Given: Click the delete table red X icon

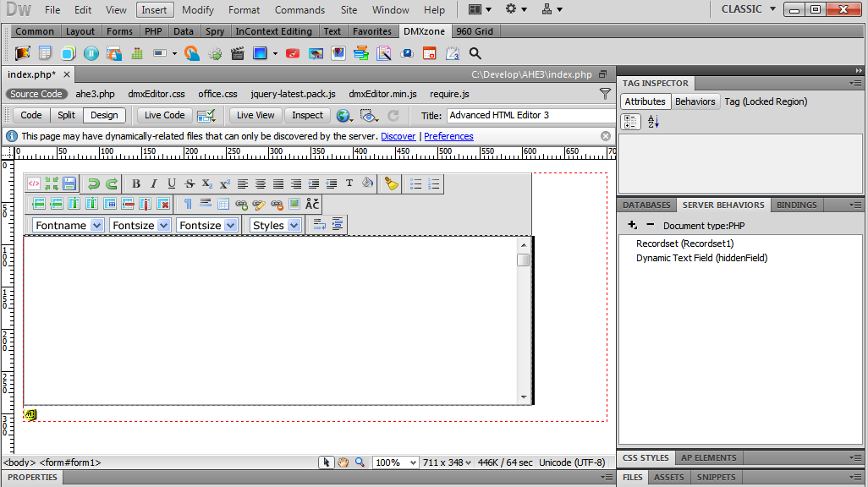Looking at the screenshot, I should point(162,205).
